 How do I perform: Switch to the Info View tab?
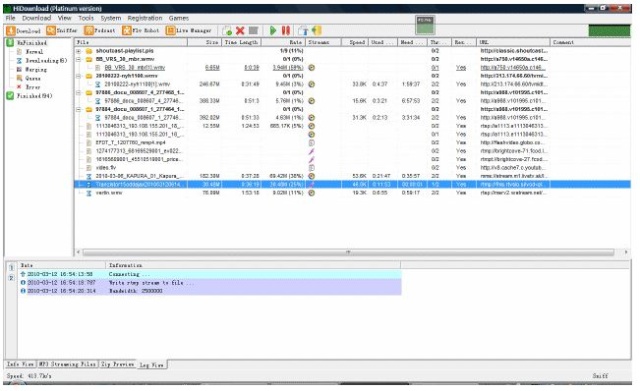pyautogui.click(x=20, y=364)
